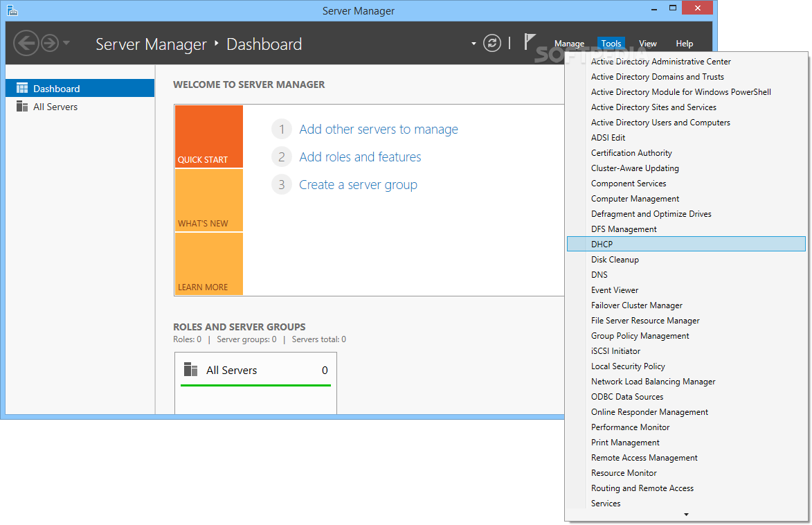Click the scroll-down arrow under Tools menu

click(686, 515)
